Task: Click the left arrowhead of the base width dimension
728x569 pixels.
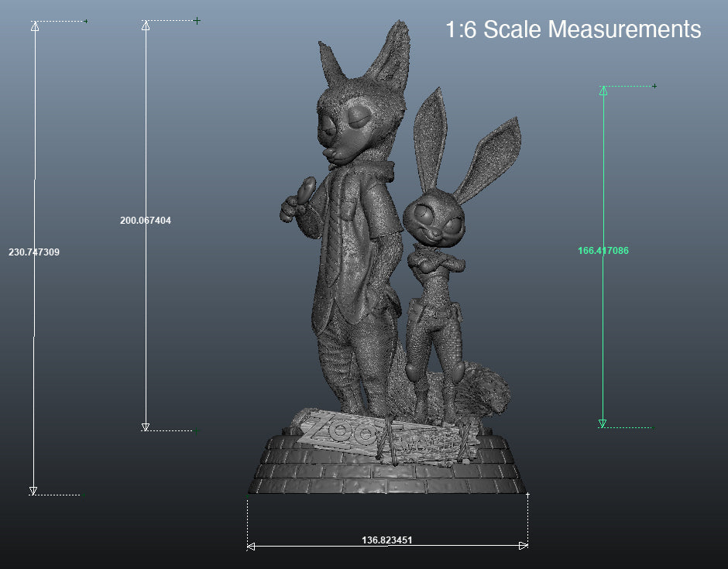Action: [249, 546]
